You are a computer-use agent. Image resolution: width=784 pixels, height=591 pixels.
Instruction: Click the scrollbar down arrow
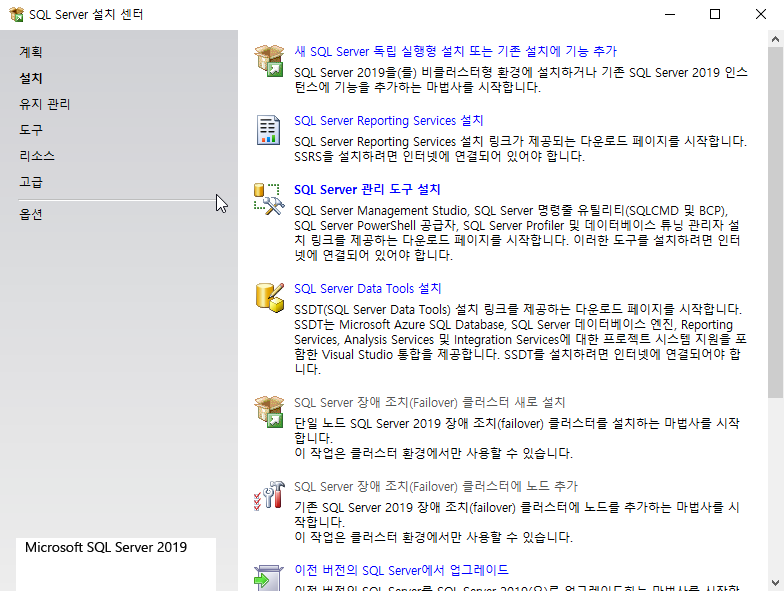[776, 582]
